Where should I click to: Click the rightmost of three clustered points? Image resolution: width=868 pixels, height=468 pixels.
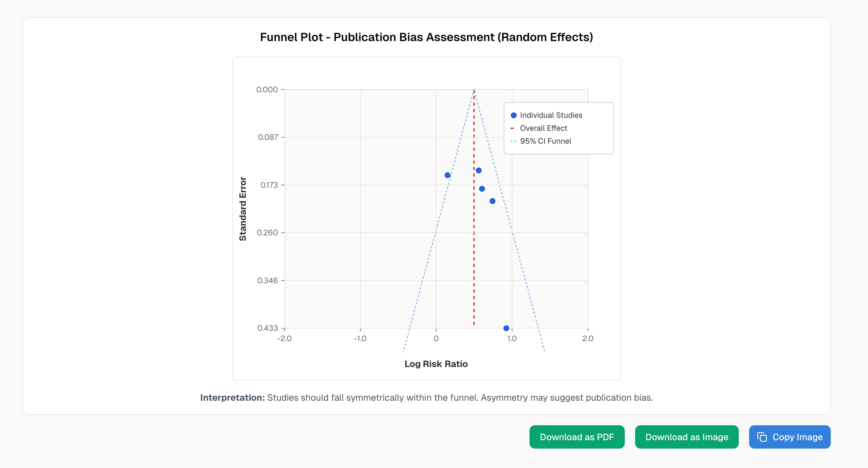(x=492, y=201)
